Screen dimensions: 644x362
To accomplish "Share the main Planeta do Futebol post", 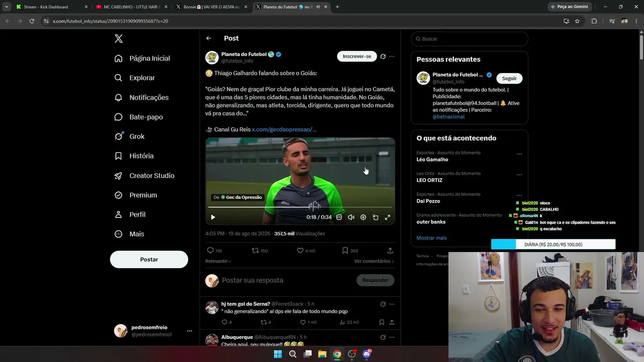I will [x=390, y=250].
